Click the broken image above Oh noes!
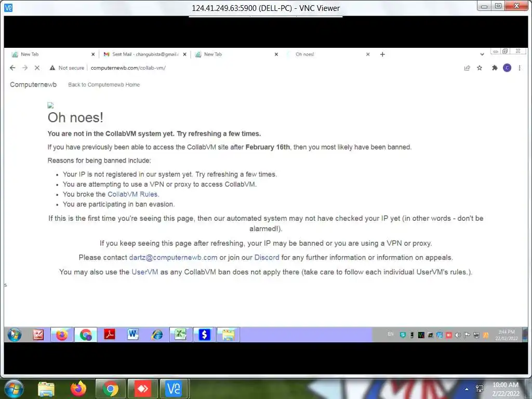This screenshot has width=532, height=399. coord(50,105)
